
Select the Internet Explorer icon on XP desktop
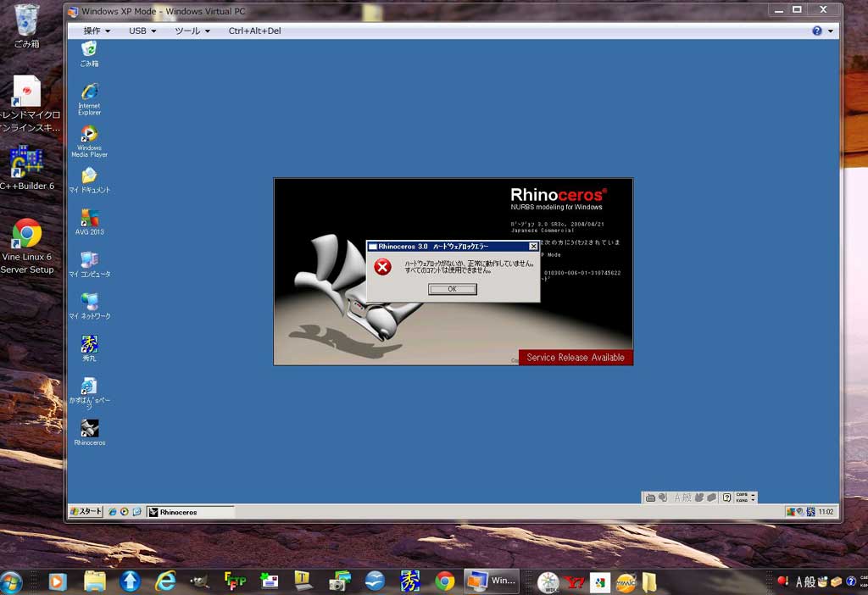tap(89, 99)
